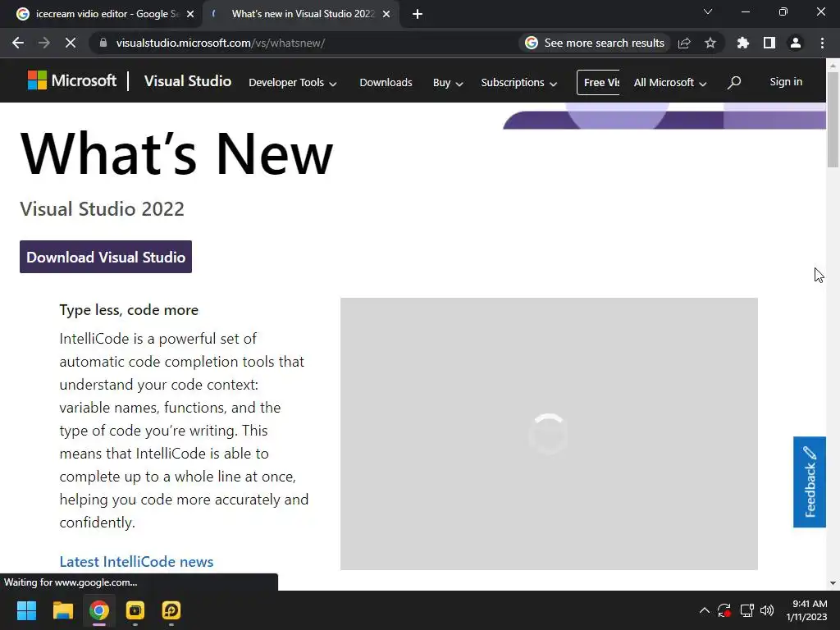Expand the Buy dropdown
Viewport: 840px width, 630px height.
pos(448,83)
